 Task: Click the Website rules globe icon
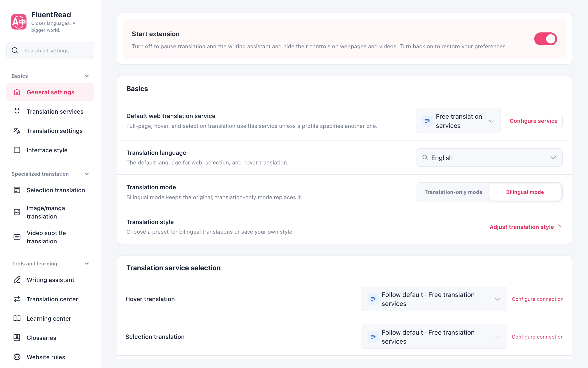17,357
